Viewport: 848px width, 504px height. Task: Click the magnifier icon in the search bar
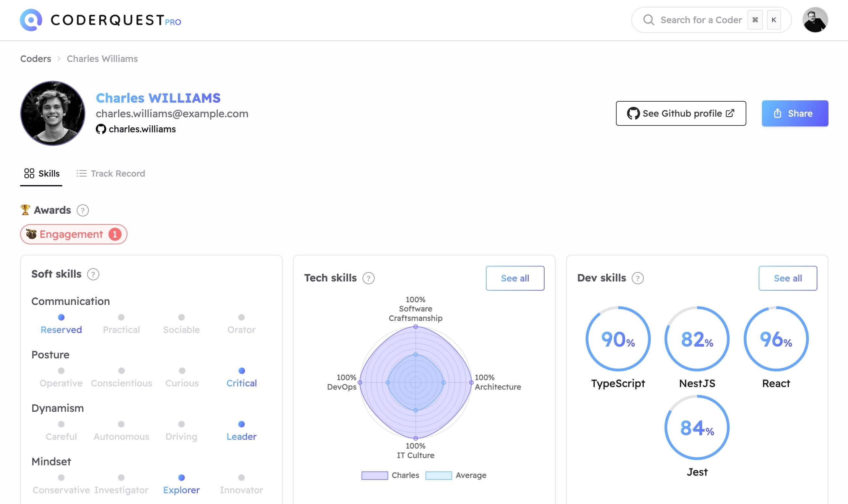649,20
